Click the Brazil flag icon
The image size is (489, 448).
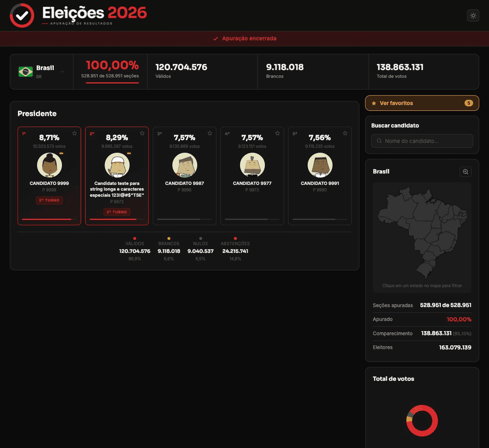click(26, 71)
